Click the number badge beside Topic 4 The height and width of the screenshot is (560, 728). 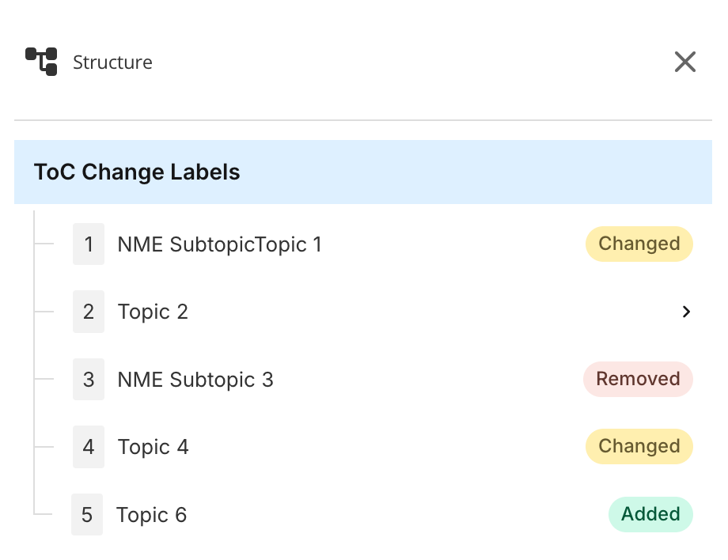[x=88, y=446]
